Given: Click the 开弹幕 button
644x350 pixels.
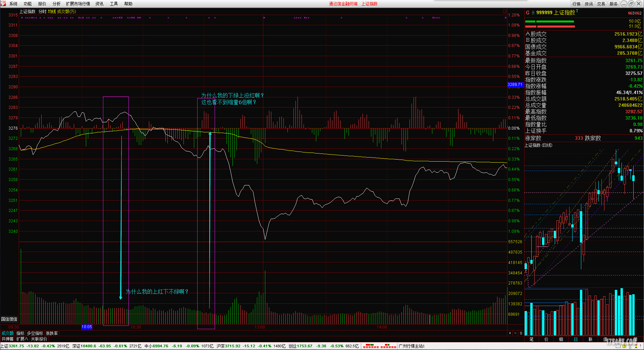Looking at the screenshot, I should click(x=7, y=339).
